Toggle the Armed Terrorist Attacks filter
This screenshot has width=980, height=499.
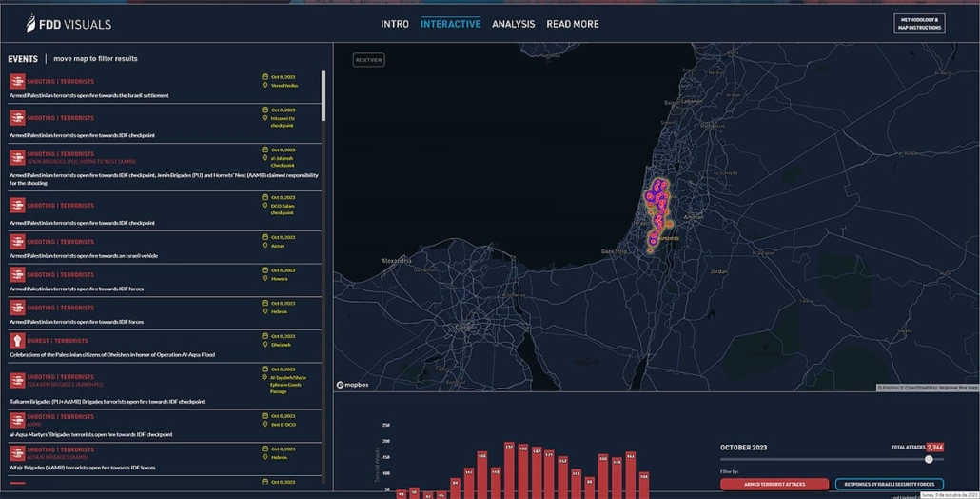click(x=774, y=485)
